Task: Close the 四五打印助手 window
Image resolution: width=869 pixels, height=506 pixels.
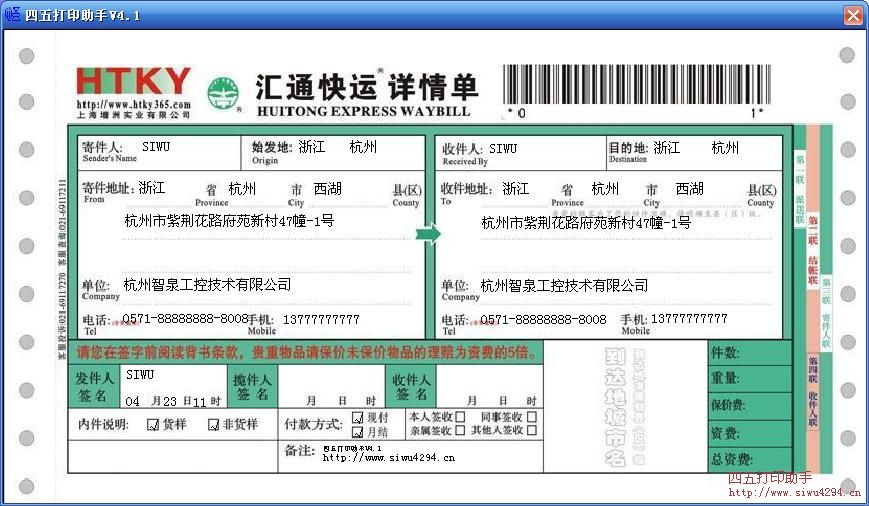Action: 853,15
